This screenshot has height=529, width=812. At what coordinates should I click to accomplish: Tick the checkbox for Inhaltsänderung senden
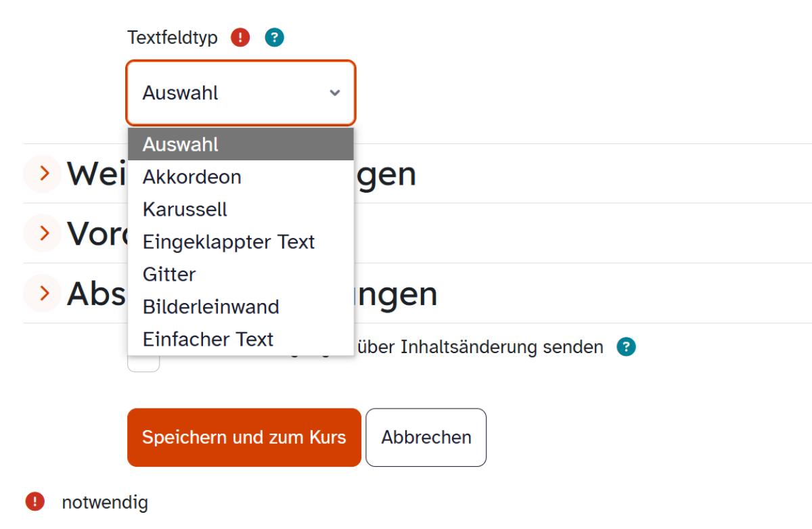[x=143, y=363]
